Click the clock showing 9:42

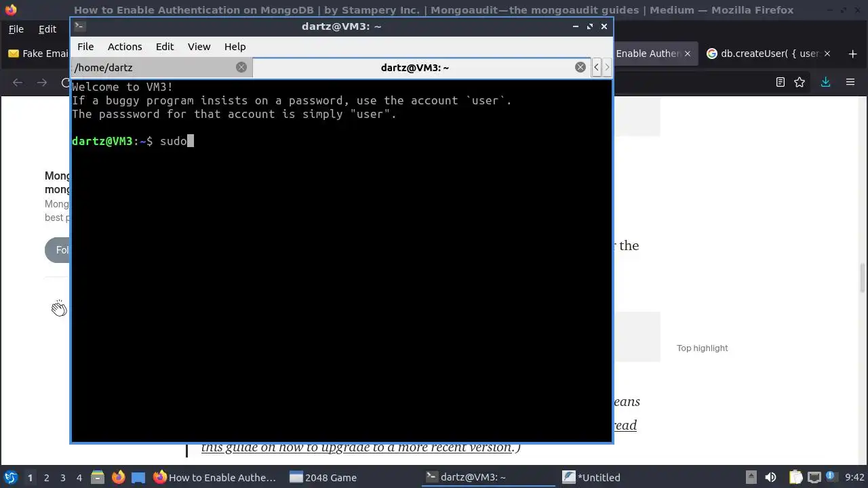pos(854,477)
